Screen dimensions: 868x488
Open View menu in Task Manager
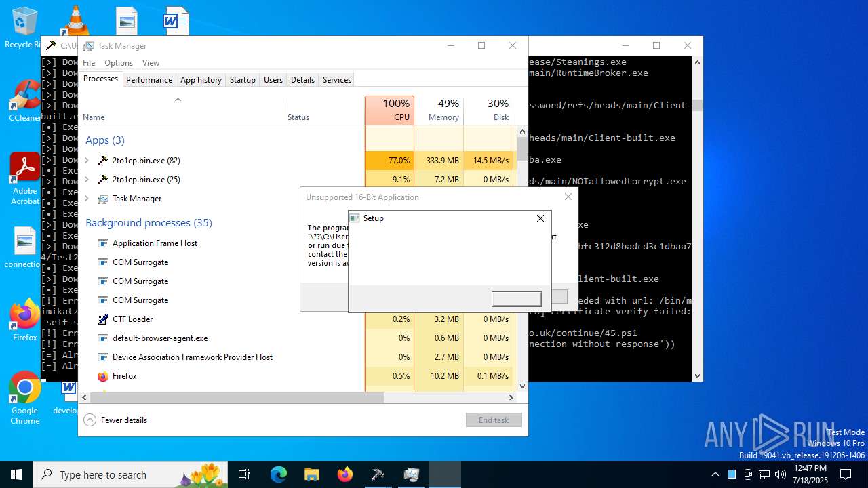(151, 63)
